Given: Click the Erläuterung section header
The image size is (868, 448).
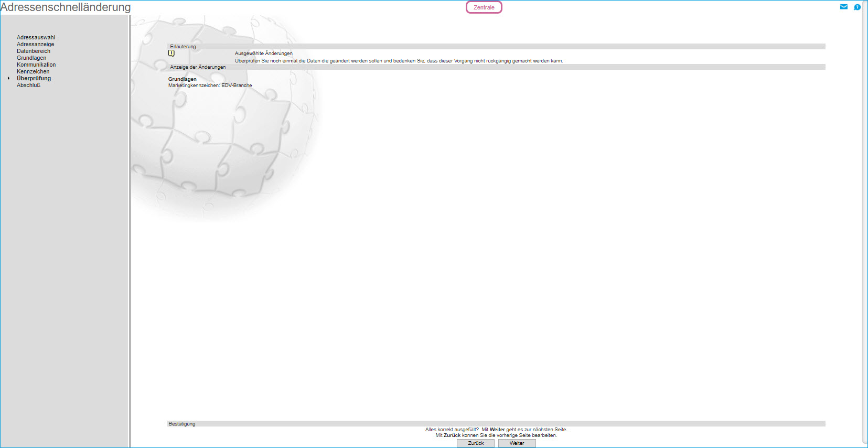Looking at the screenshot, I should point(496,47).
